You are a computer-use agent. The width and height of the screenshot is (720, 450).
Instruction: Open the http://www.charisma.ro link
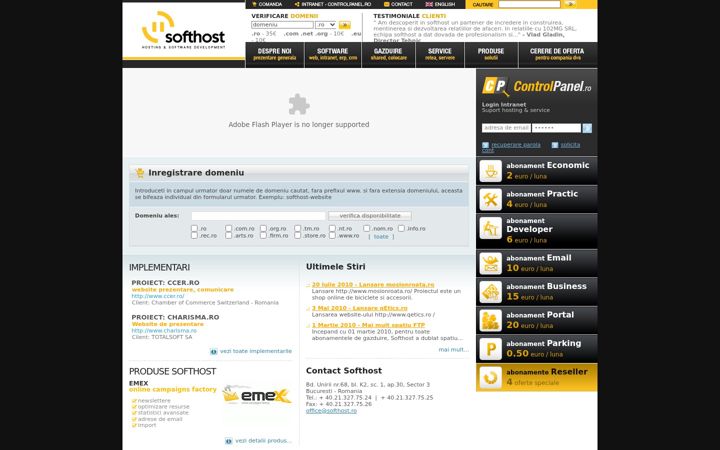(164, 331)
